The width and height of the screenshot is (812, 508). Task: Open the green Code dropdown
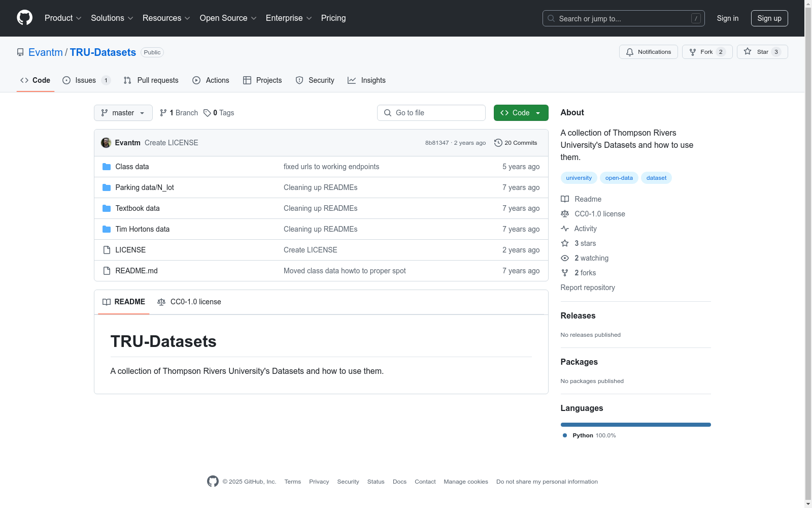[521, 113]
